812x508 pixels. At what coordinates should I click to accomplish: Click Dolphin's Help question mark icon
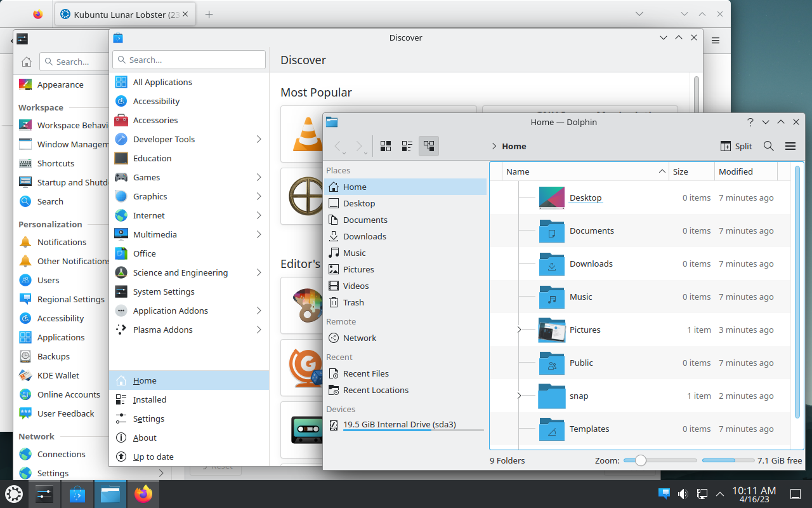click(750, 122)
